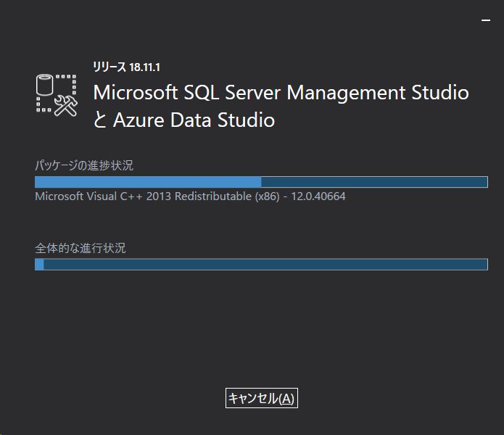Click the package progress bar
The image size is (504, 435).
click(261, 182)
